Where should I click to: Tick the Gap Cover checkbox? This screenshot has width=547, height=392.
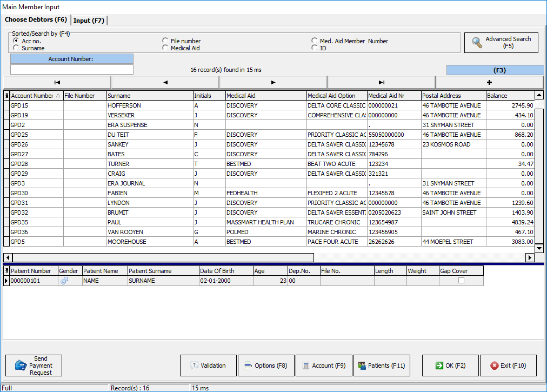[x=461, y=281]
